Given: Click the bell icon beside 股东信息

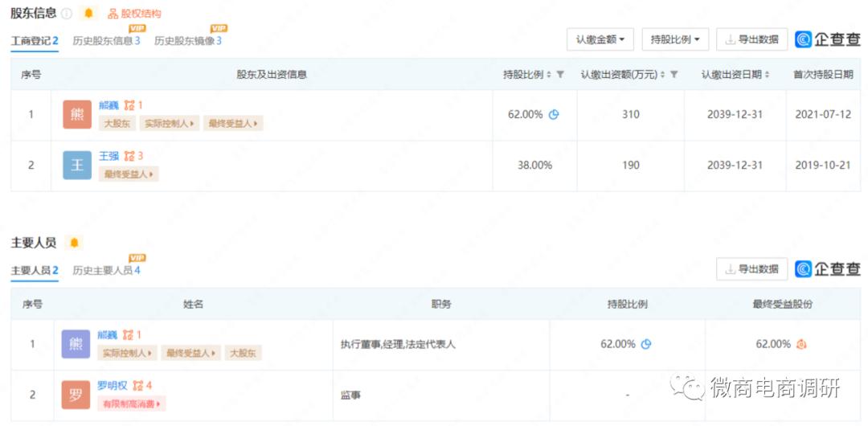Looking at the screenshot, I should [88, 14].
